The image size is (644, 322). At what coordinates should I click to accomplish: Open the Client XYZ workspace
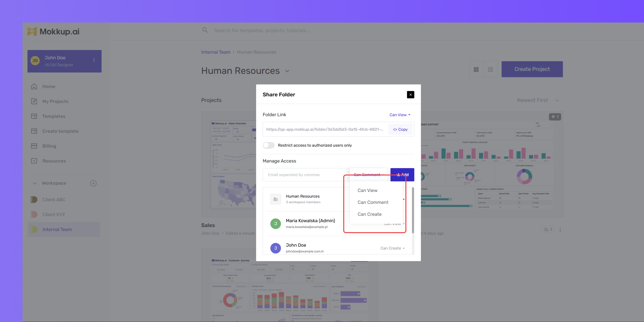[x=48, y=214]
